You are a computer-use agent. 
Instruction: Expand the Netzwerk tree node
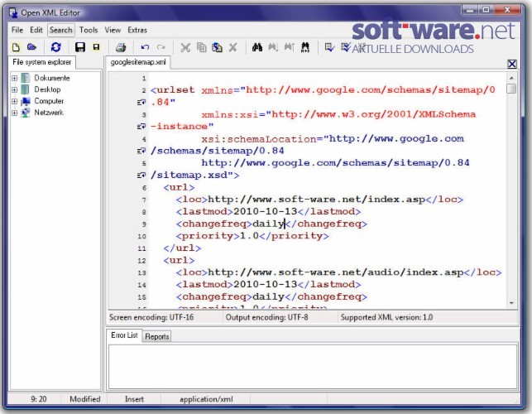[14, 113]
